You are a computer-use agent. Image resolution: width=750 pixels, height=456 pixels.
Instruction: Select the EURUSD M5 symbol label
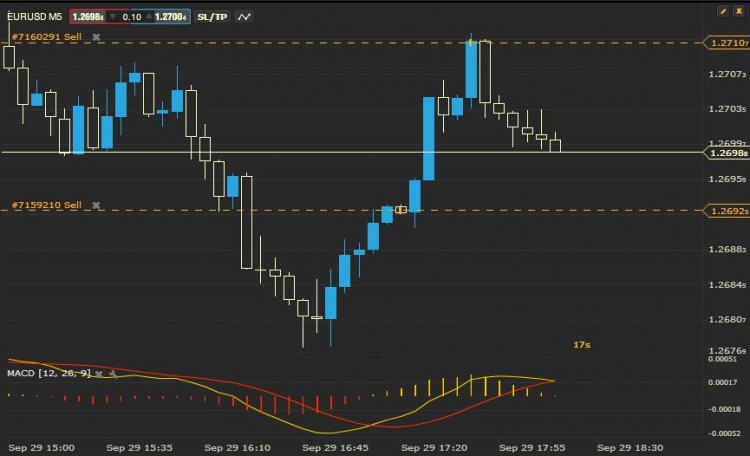click(x=34, y=17)
